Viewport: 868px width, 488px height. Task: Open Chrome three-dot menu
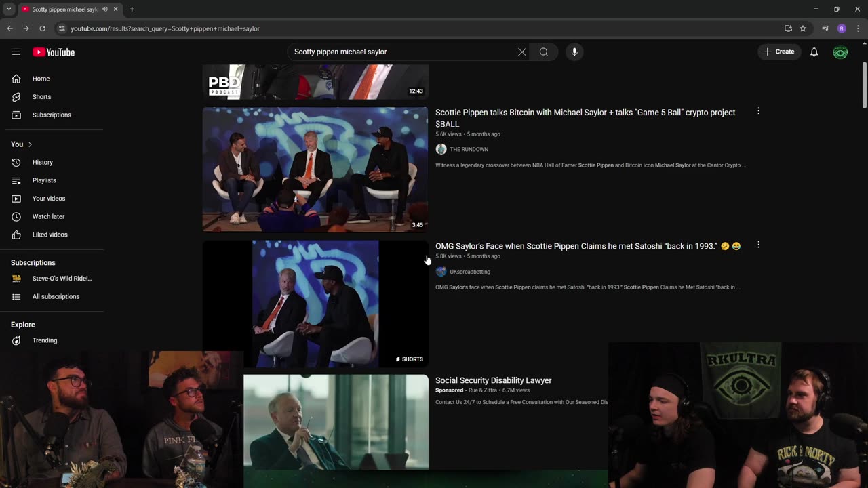(858, 28)
